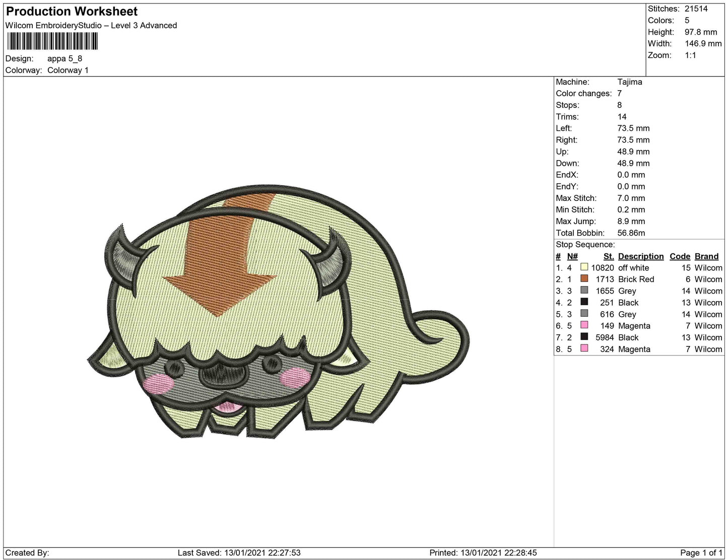Pick the Magenta swatch with 149 stitches

[x=584, y=325]
